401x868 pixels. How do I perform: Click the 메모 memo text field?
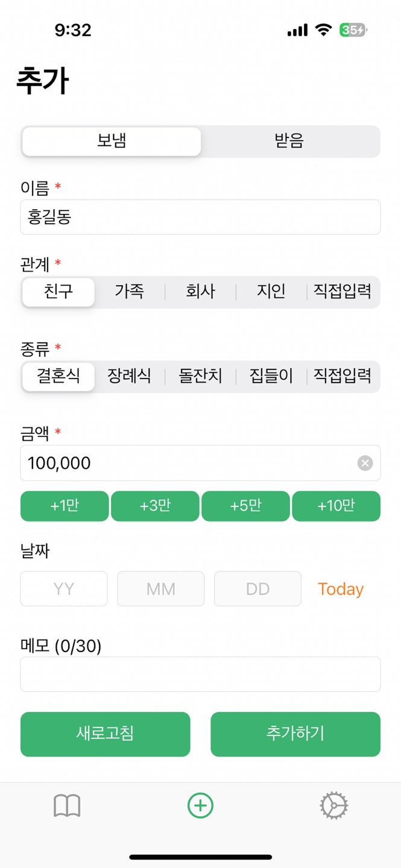point(200,674)
